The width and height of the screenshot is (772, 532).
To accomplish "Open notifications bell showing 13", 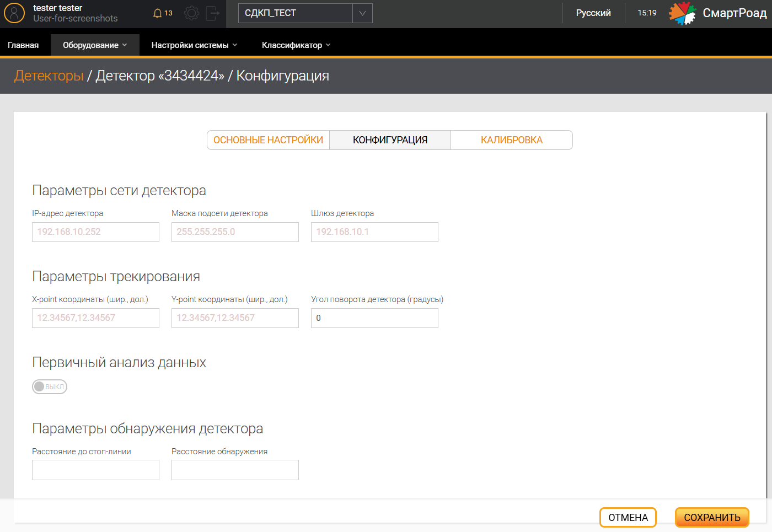I will (x=163, y=13).
